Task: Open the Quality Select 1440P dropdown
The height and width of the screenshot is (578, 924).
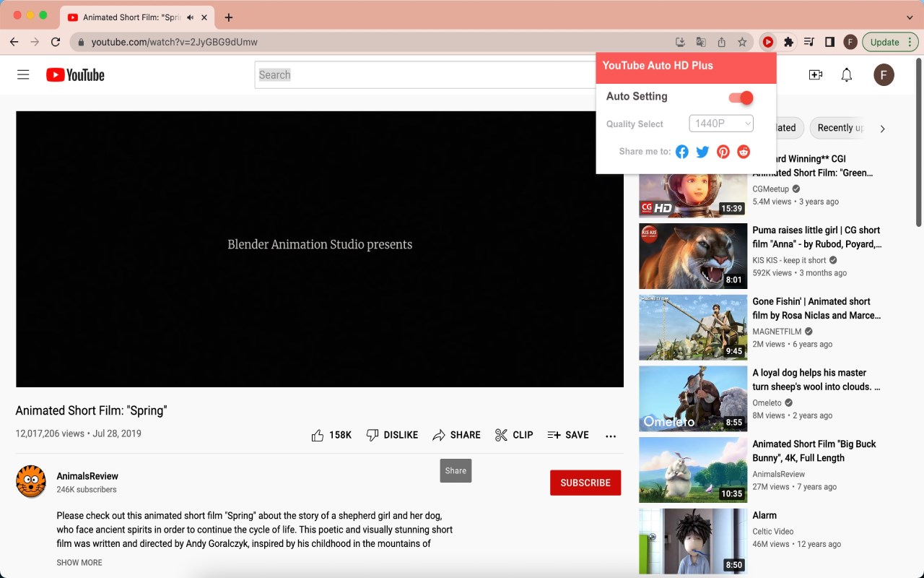Action: pyautogui.click(x=721, y=124)
